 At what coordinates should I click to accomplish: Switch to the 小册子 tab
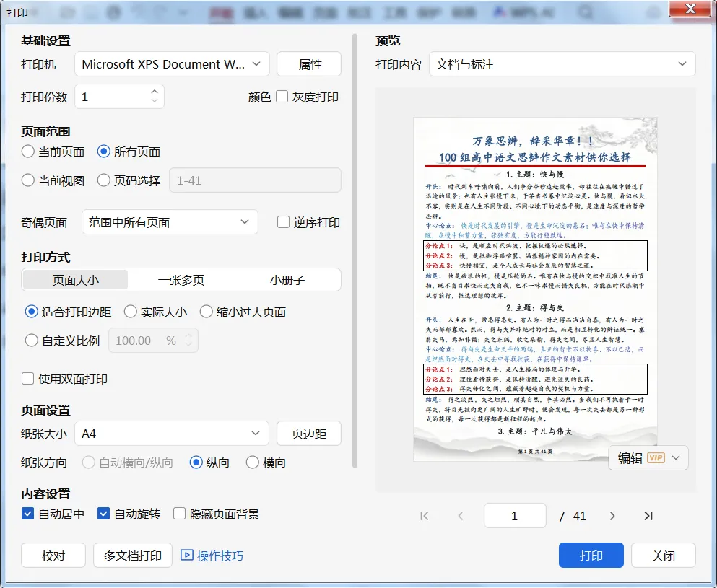pyautogui.click(x=287, y=280)
